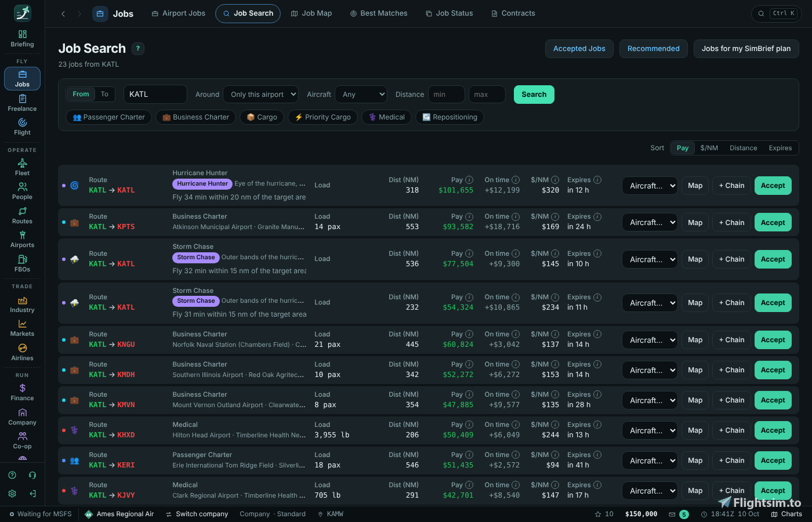Open Accepted Jobs
The image size is (812, 522).
pyautogui.click(x=579, y=49)
